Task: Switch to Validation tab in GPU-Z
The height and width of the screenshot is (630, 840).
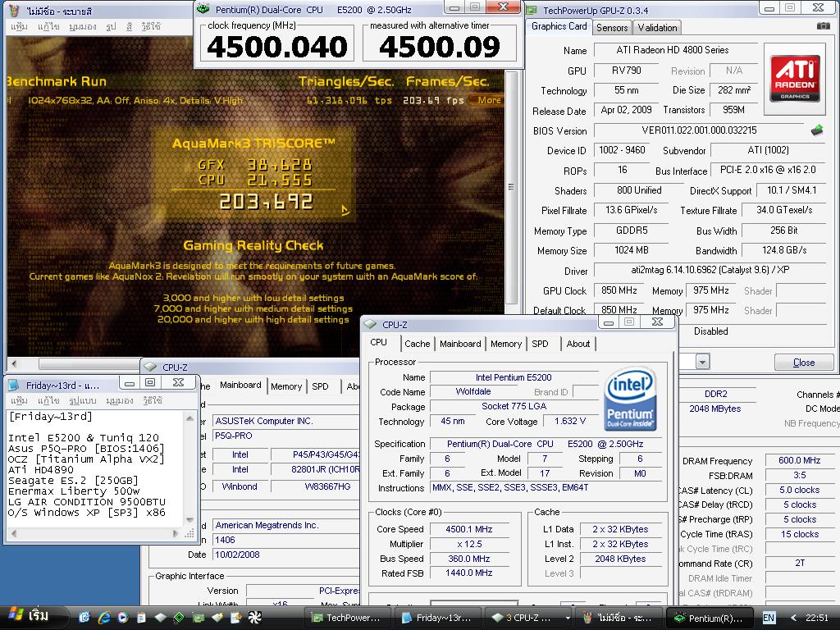Action: click(x=657, y=28)
